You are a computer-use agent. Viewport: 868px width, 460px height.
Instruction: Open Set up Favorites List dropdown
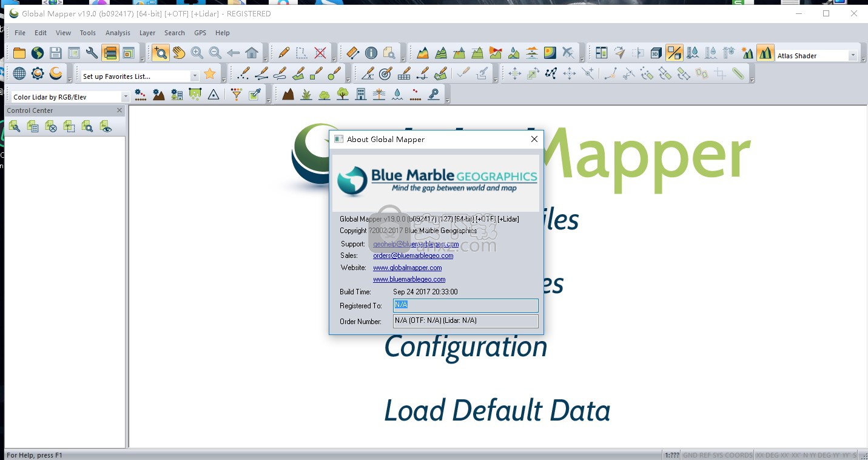(x=195, y=76)
